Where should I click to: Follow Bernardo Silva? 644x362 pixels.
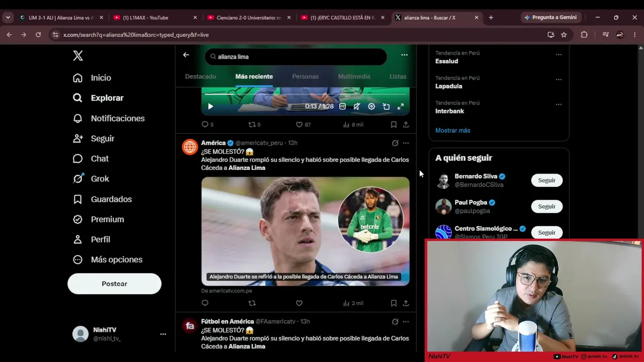547,180
